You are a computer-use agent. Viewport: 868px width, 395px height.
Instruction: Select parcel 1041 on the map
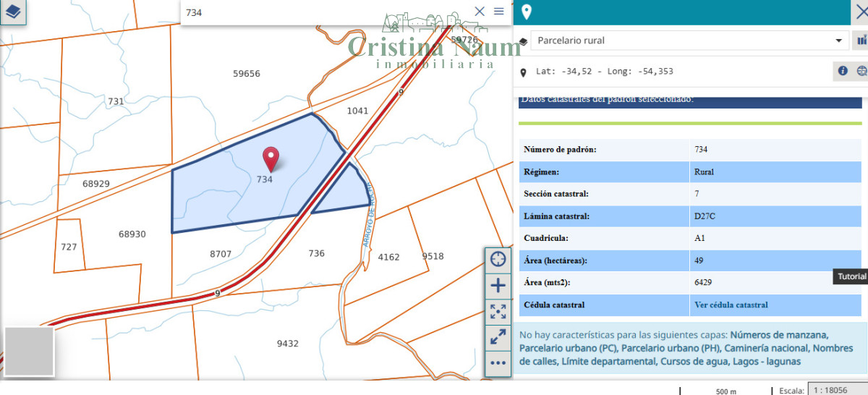pos(357,111)
